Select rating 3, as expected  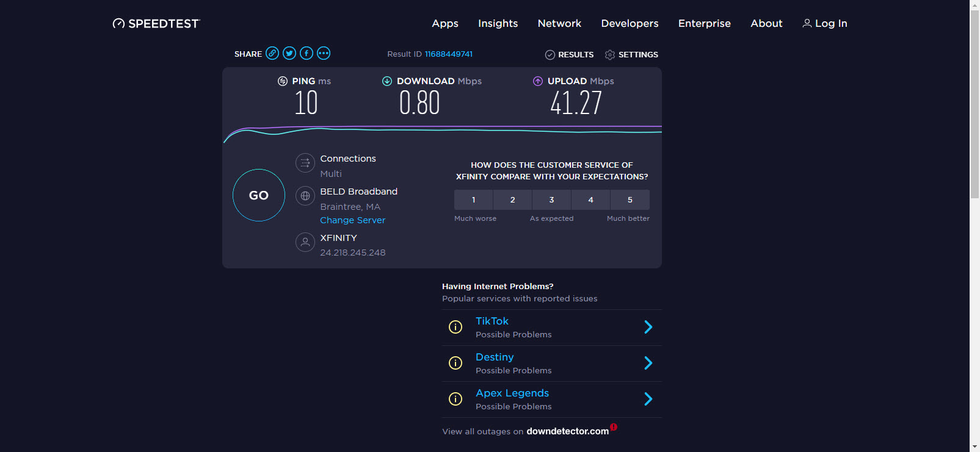pos(551,199)
